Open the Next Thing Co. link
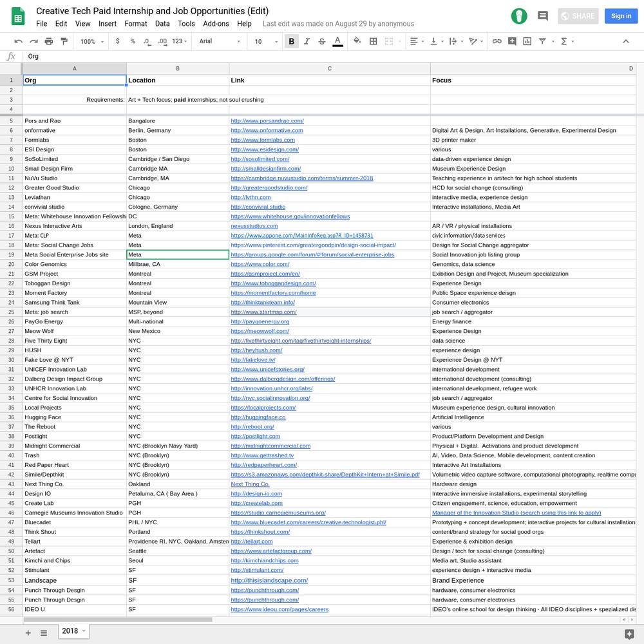 (250, 484)
